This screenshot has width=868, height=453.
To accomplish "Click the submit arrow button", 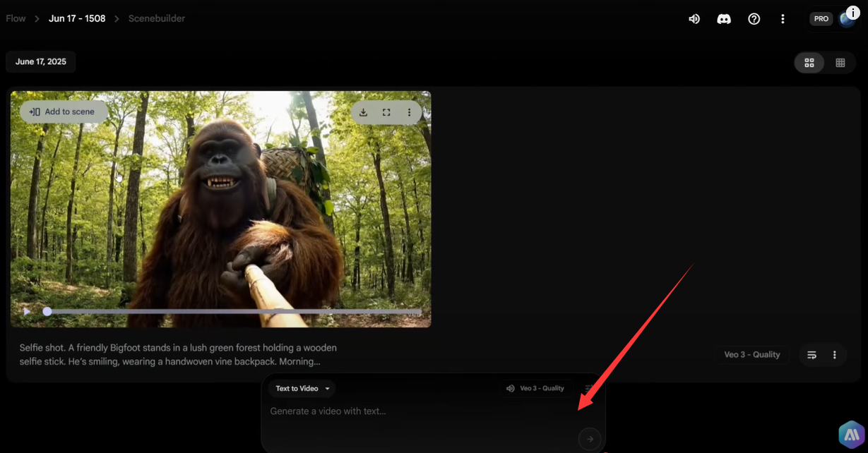I will [590, 439].
